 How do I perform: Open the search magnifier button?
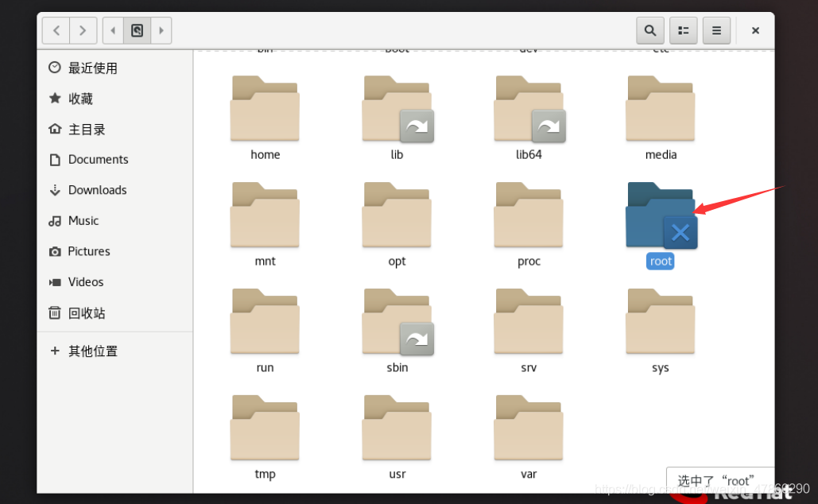(650, 31)
